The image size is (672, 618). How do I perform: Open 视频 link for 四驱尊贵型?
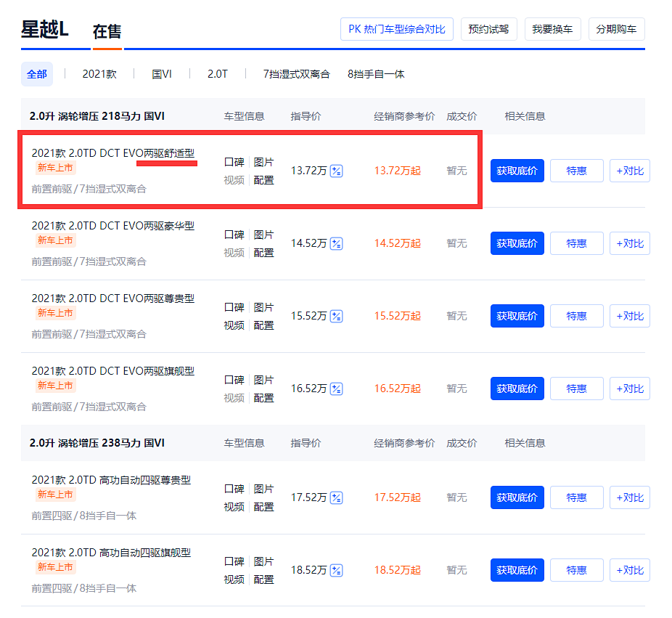(234, 507)
